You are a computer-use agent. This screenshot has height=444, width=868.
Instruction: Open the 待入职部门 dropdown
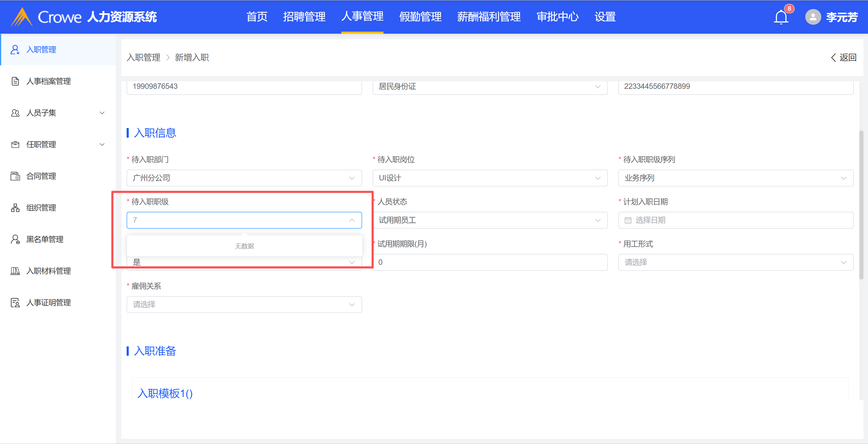click(244, 178)
